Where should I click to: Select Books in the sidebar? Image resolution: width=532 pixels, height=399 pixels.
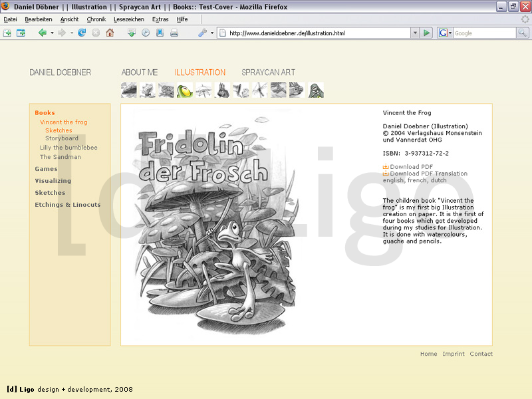[45, 112]
